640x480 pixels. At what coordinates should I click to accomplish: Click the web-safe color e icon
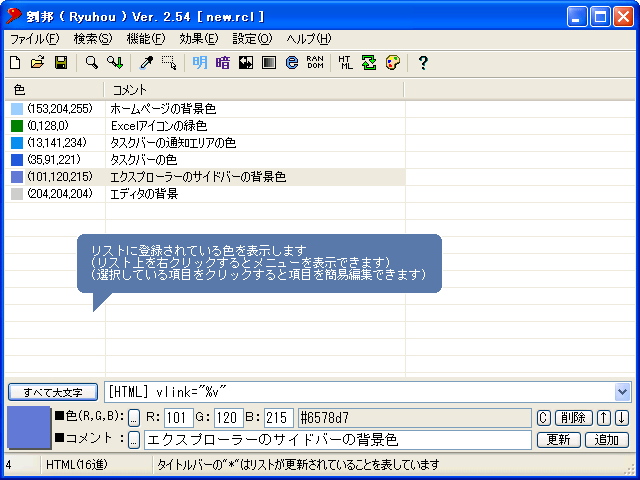click(292, 63)
